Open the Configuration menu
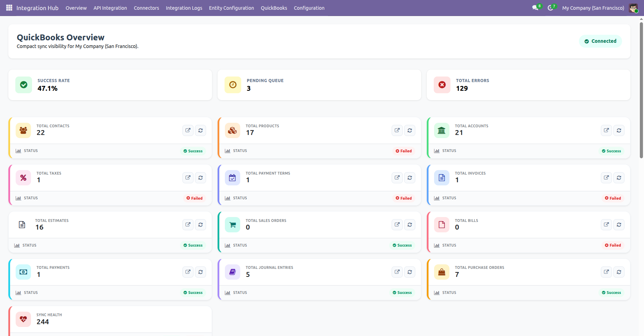This screenshot has height=336, width=644. click(x=309, y=8)
